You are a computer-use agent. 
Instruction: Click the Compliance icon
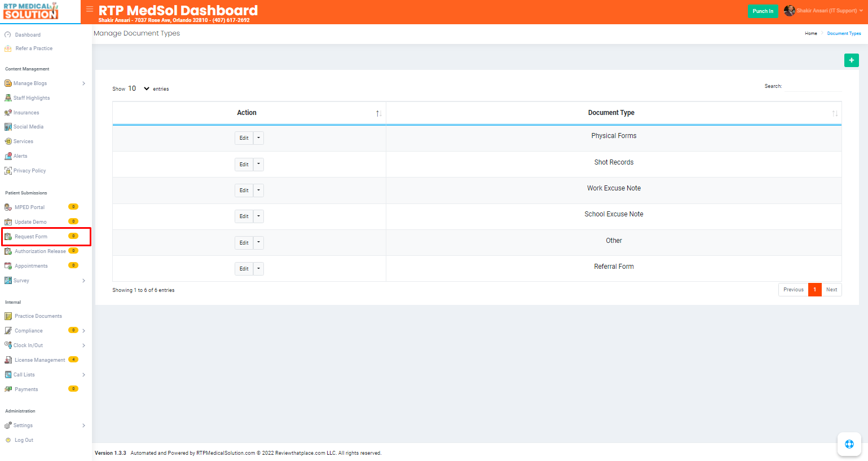coord(8,331)
